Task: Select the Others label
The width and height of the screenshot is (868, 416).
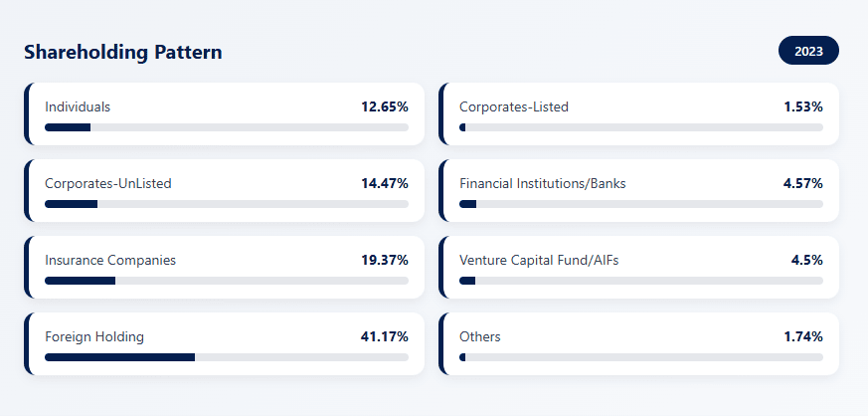Action: click(480, 336)
